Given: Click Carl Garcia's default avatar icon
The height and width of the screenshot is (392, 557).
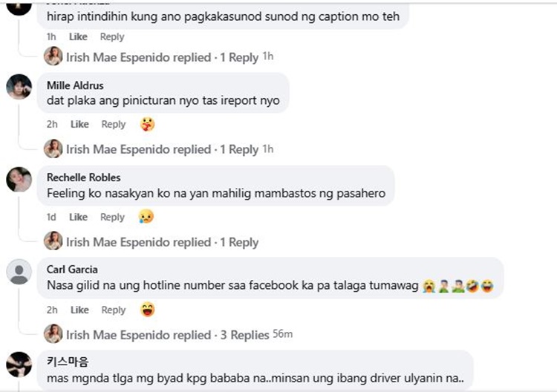Looking at the screenshot, I should (x=19, y=272).
